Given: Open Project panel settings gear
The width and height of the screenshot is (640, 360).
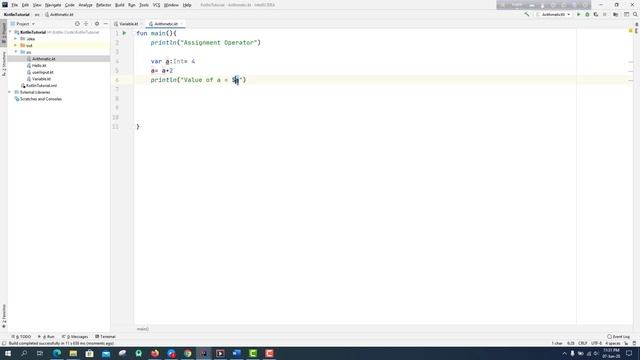Looking at the screenshot, I should coord(97,24).
